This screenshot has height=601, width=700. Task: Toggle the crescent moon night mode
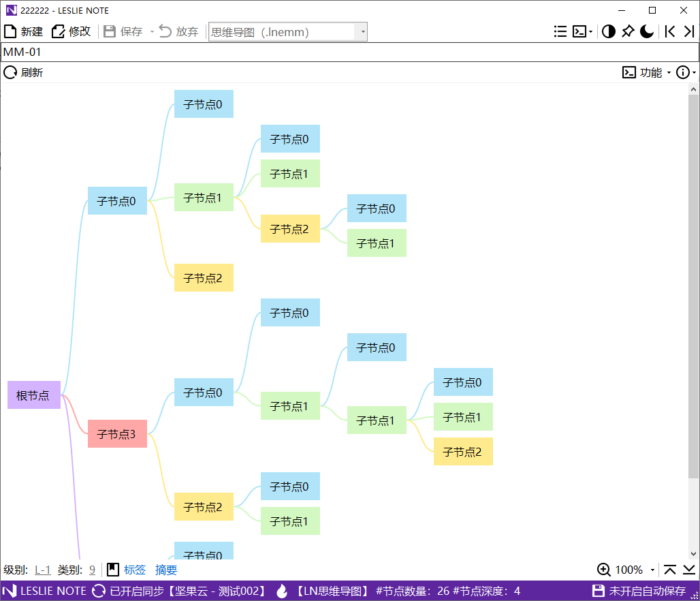coord(647,31)
